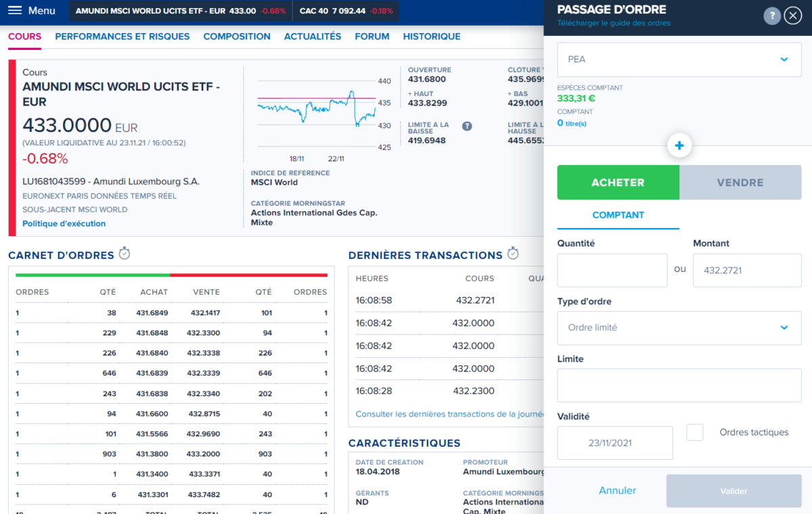Open the hamburger Menu icon
812x514 pixels.
[15, 11]
